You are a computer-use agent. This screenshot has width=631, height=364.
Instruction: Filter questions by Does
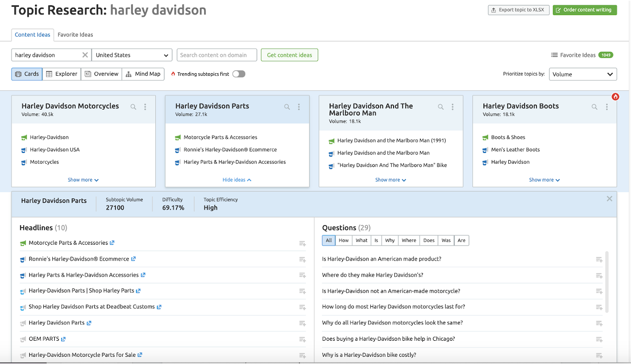(x=429, y=240)
